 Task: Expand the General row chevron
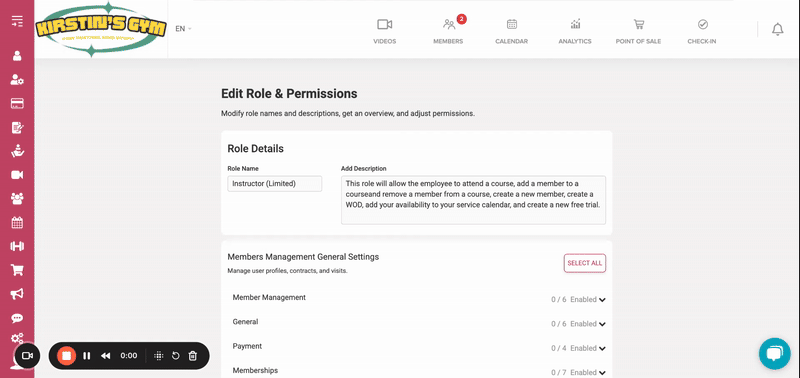coord(603,324)
